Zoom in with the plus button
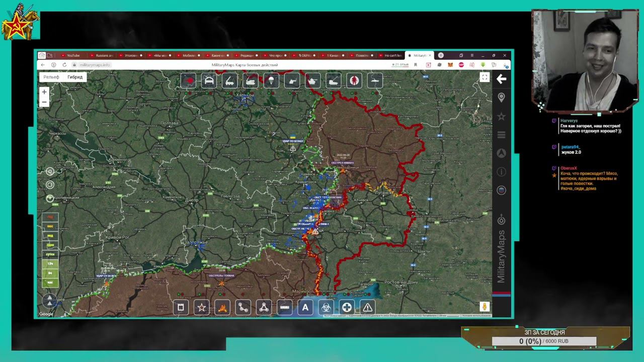This screenshot has height=362, width=644. [x=44, y=92]
